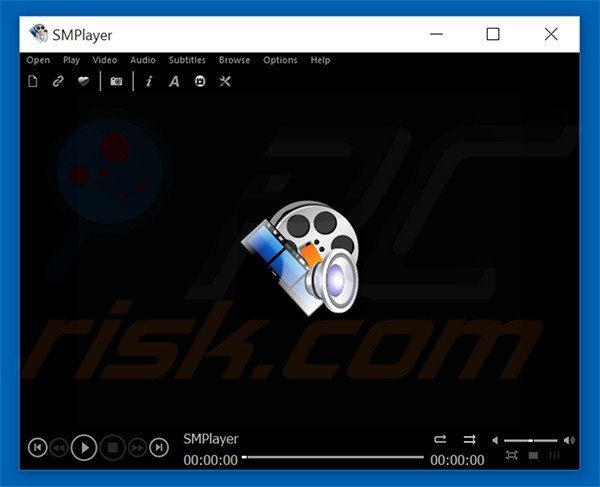This screenshot has height=487, width=600.
Task: Take a screenshot with the camera icon
Action: (x=116, y=81)
